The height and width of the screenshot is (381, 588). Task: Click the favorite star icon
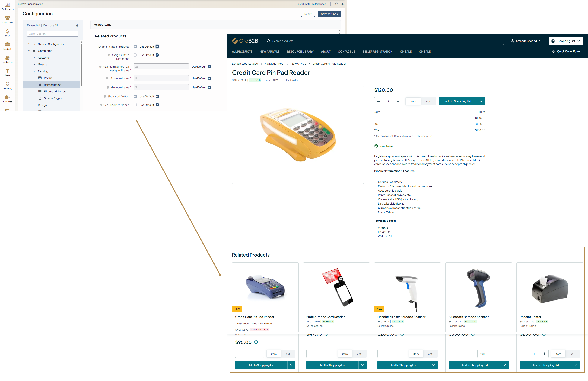point(336,4)
